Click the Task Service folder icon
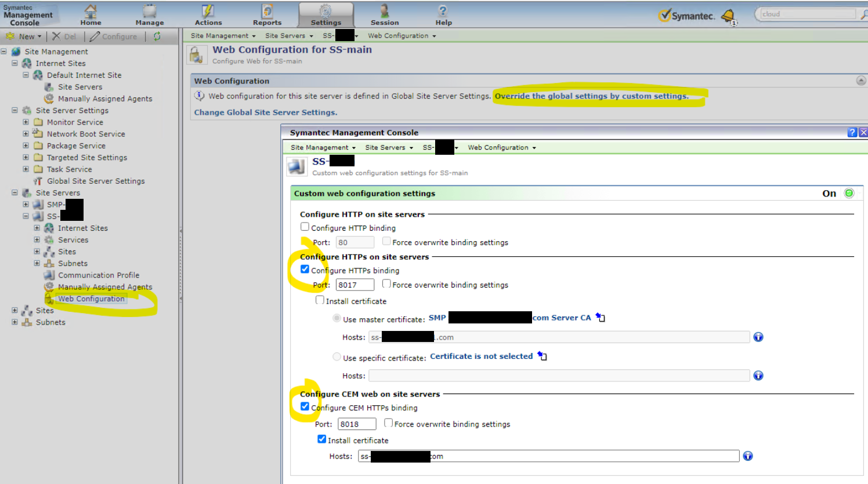Viewport: 868px width, 484px height. pos(38,169)
